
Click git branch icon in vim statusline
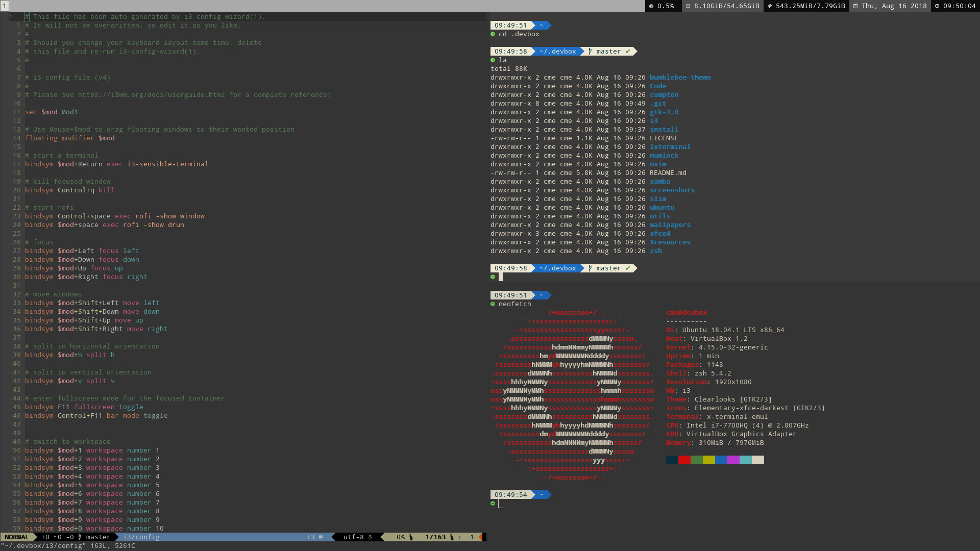(80, 537)
